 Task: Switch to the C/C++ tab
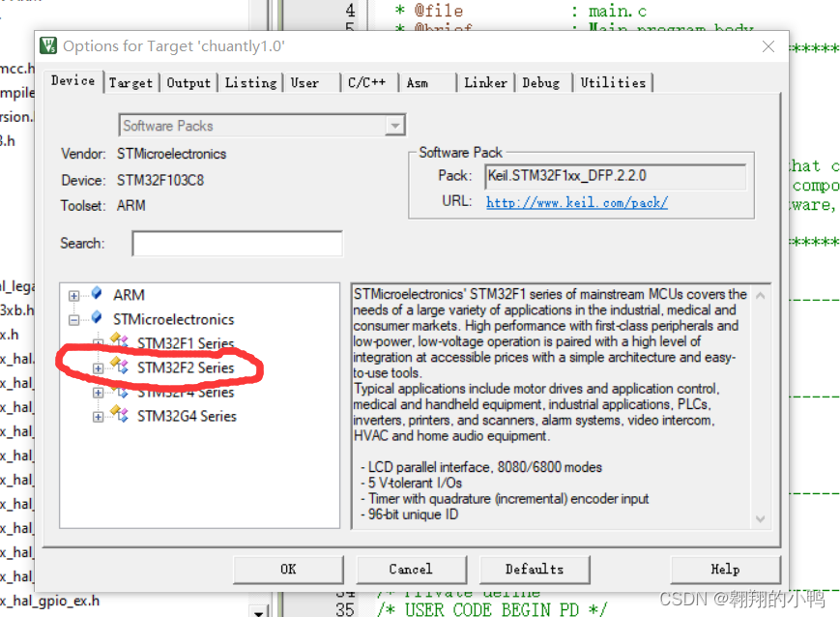point(367,83)
